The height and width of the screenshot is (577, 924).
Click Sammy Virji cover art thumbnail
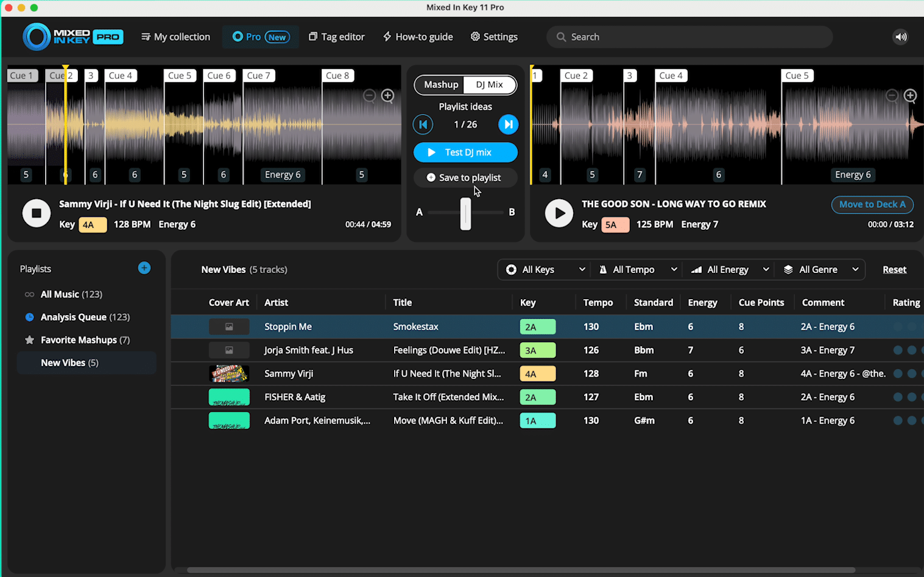pos(229,373)
